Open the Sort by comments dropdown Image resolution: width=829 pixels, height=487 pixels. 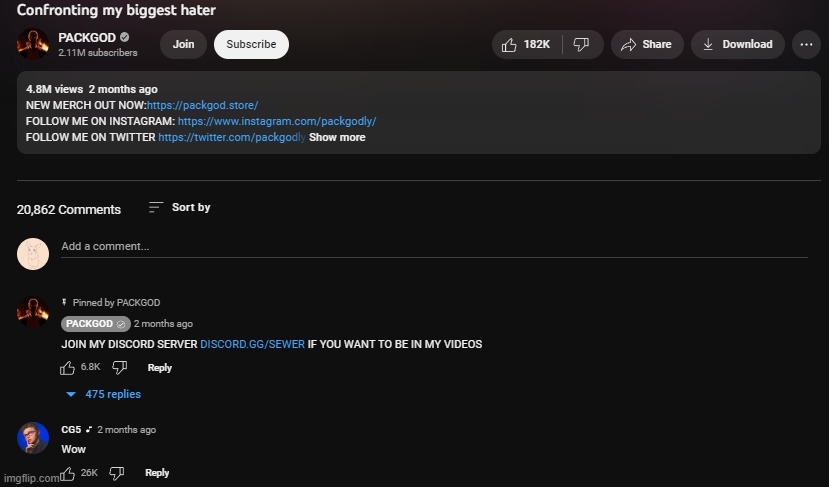click(x=179, y=207)
